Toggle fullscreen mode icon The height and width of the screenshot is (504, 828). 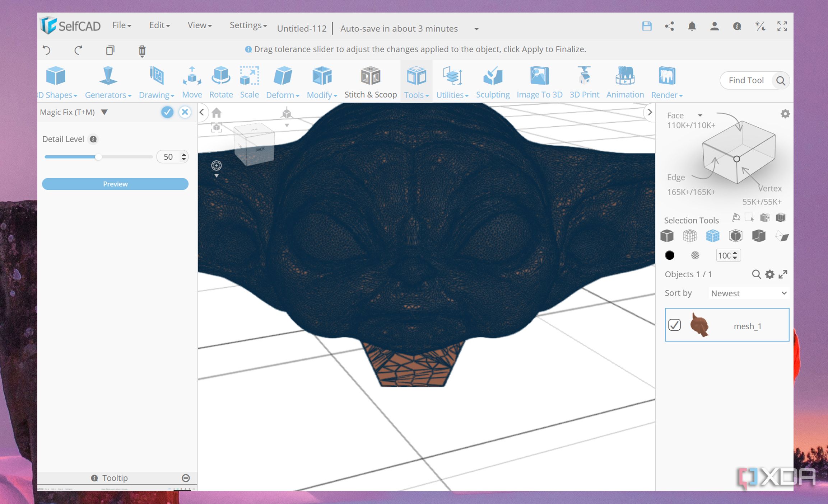pyautogui.click(x=782, y=26)
